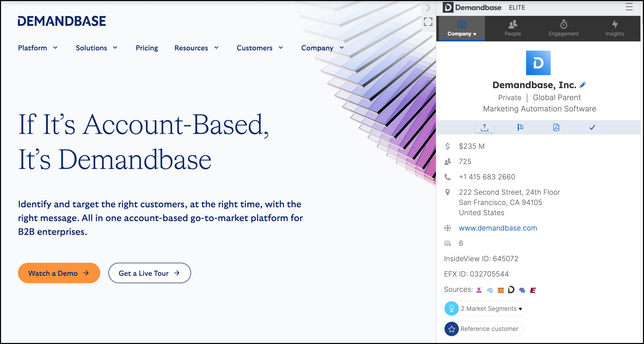The height and width of the screenshot is (344, 644).
Task: Click the blue cloud source icon
Action: point(490,290)
